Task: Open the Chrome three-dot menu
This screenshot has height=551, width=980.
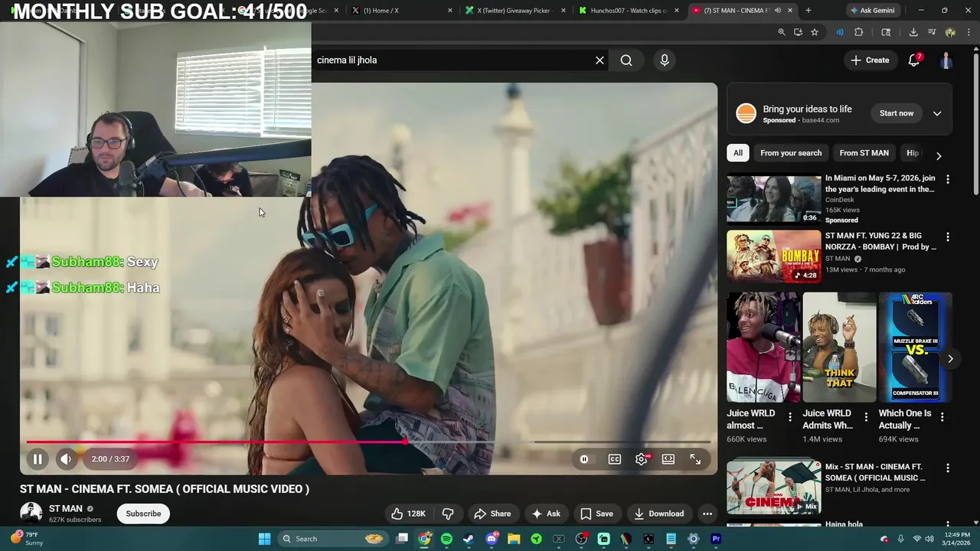Action: pos(969,32)
